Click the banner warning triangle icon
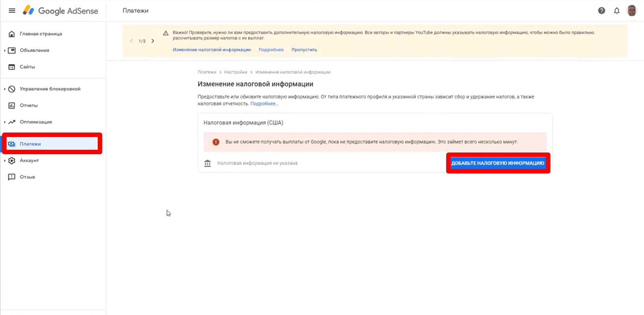Image resolution: width=644 pixels, height=315 pixels. [166, 33]
